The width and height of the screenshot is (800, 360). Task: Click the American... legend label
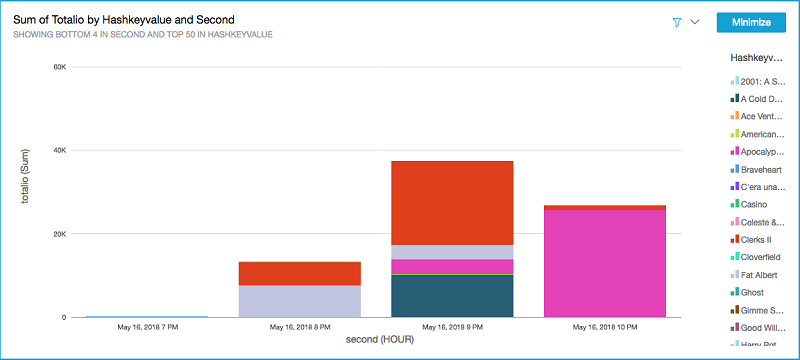click(x=763, y=135)
